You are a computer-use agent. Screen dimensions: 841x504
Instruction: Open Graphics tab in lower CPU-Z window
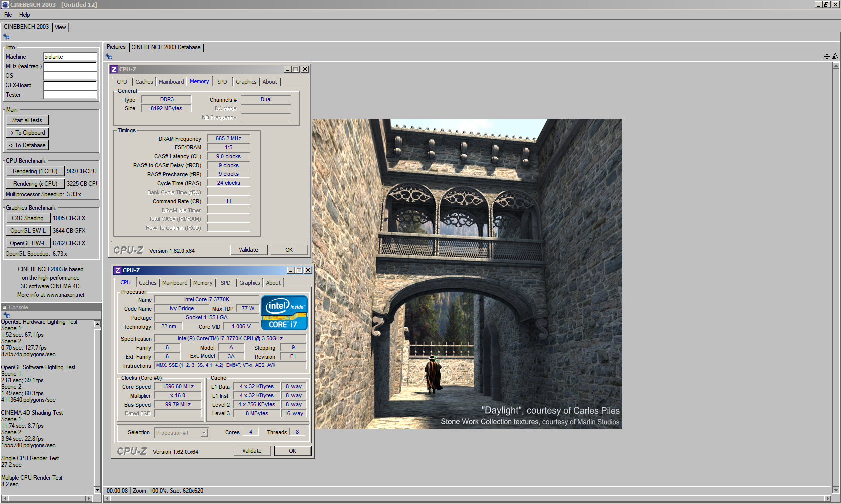pos(250,283)
